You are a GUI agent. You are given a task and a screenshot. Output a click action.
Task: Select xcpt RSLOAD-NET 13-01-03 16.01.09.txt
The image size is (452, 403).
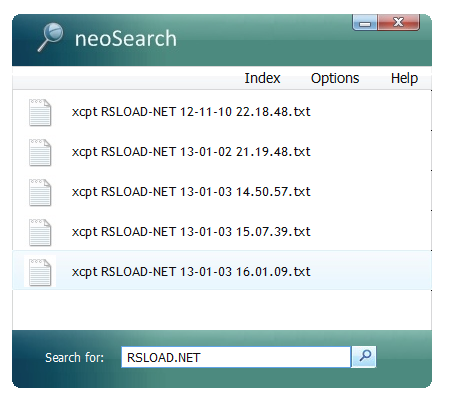click(222, 270)
